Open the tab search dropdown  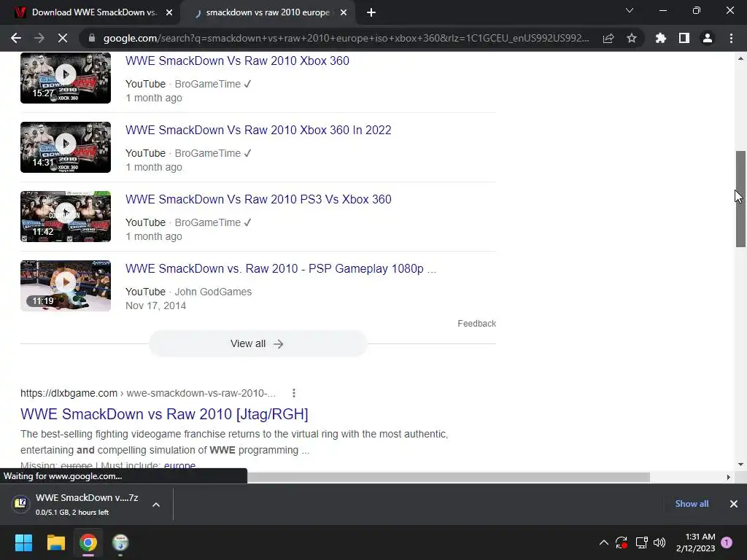click(630, 10)
